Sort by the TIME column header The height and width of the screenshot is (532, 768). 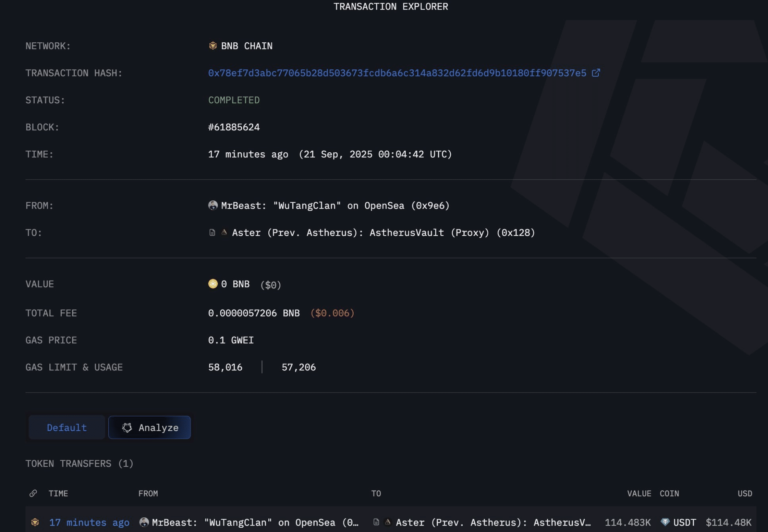point(58,493)
